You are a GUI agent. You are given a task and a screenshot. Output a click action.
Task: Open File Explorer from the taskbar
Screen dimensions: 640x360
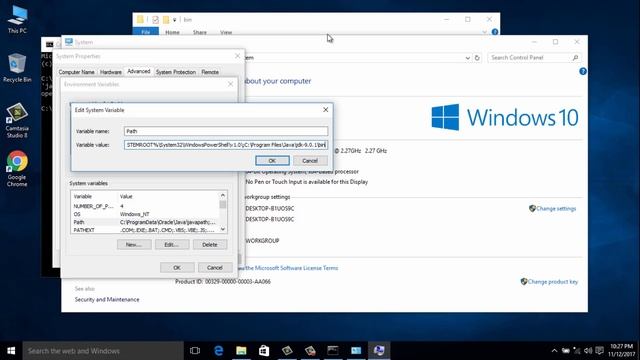click(x=241, y=351)
